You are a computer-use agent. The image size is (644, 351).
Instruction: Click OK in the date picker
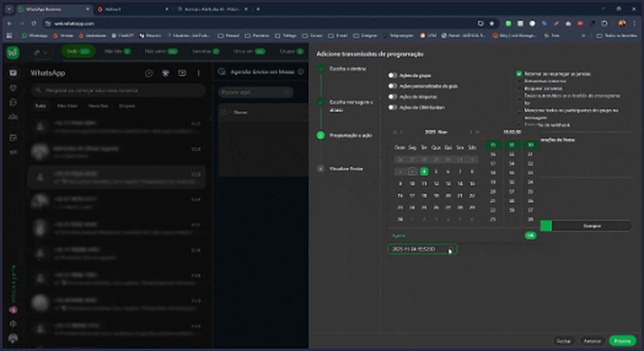point(530,236)
